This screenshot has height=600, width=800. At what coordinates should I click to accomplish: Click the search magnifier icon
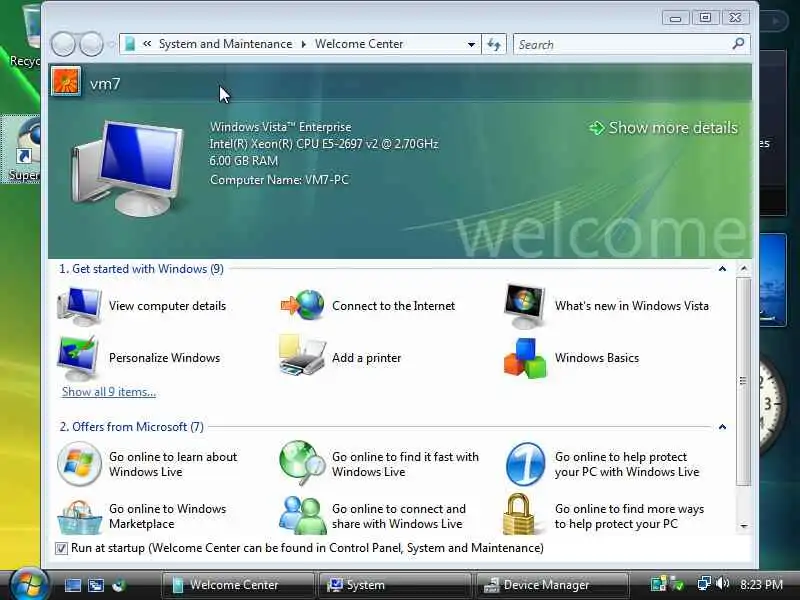point(738,44)
